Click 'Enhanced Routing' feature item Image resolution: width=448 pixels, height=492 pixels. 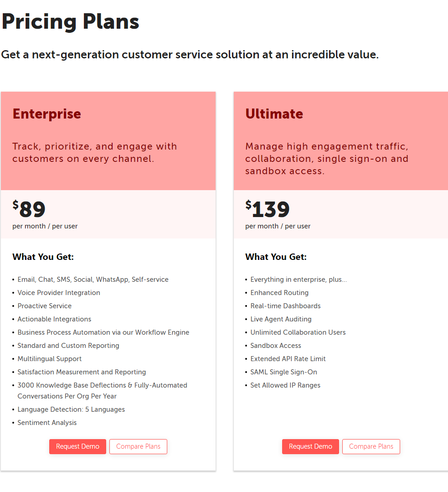click(x=279, y=292)
